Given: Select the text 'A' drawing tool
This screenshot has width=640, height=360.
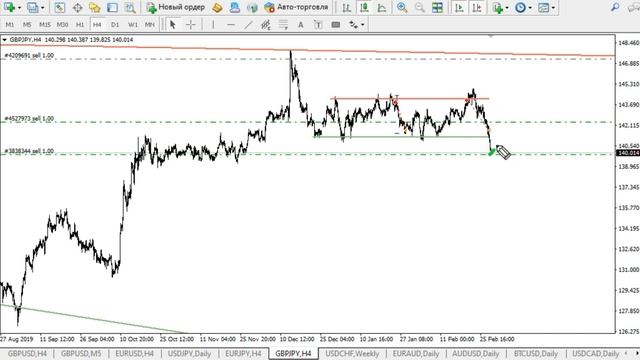Looking at the screenshot, I should coord(300,25).
